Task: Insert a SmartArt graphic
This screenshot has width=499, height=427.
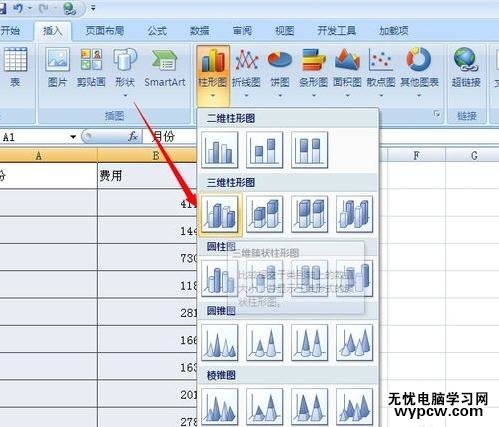Action: (x=164, y=68)
